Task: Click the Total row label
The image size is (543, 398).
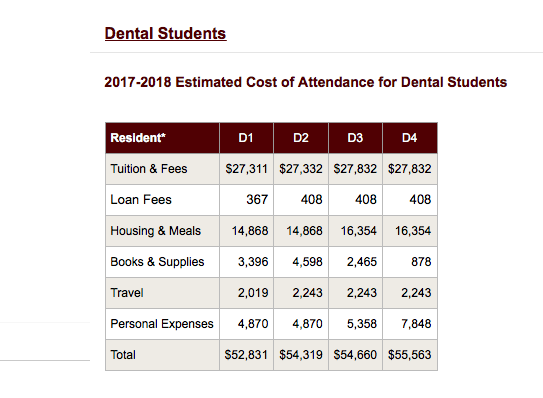Action: pos(123,355)
